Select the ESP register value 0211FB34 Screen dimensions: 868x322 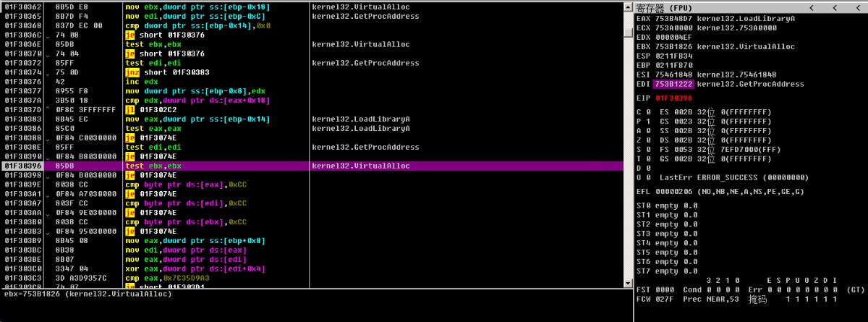675,56
